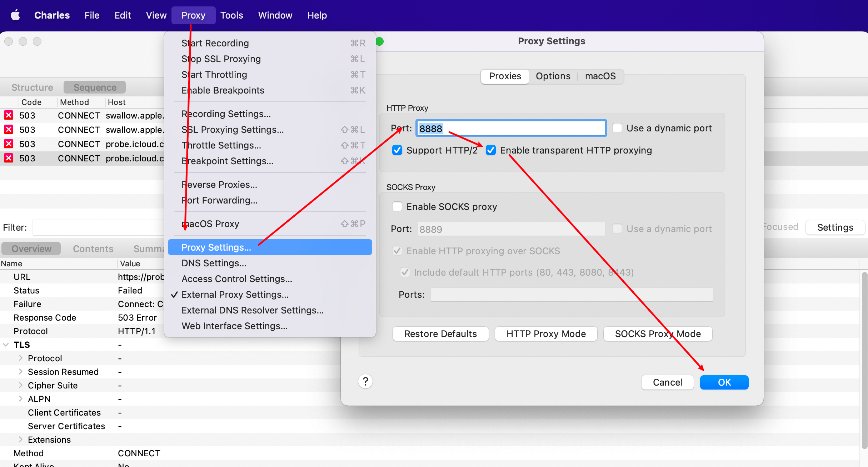The height and width of the screenshot is (467, 868).
Task: Toggle Support HTTP/2 checkbox
Action: [397, 150]
